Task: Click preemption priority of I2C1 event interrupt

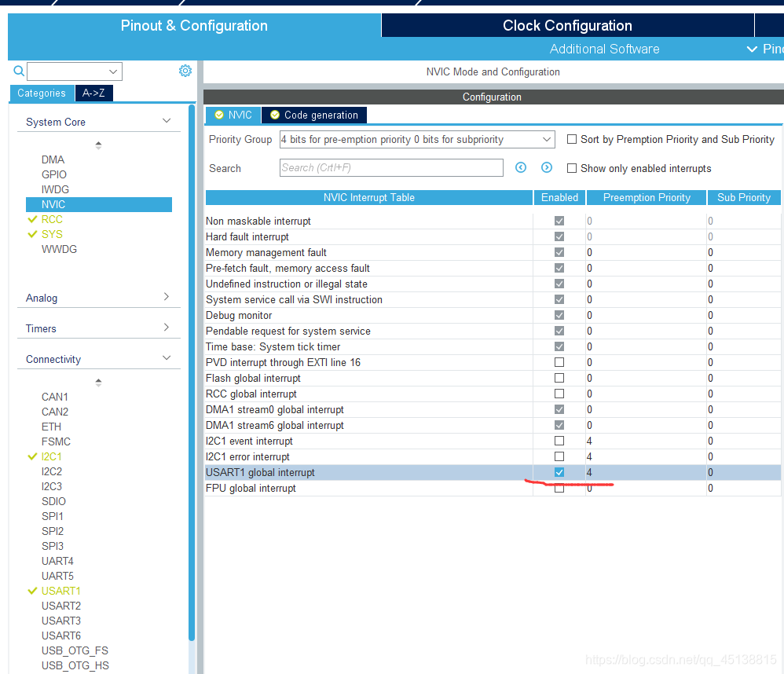Action: point(646,441)
